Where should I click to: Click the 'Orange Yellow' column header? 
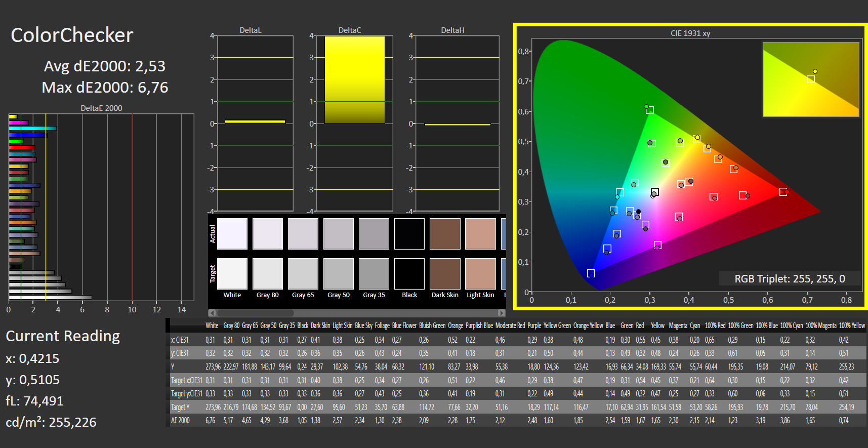click(588, 325)
